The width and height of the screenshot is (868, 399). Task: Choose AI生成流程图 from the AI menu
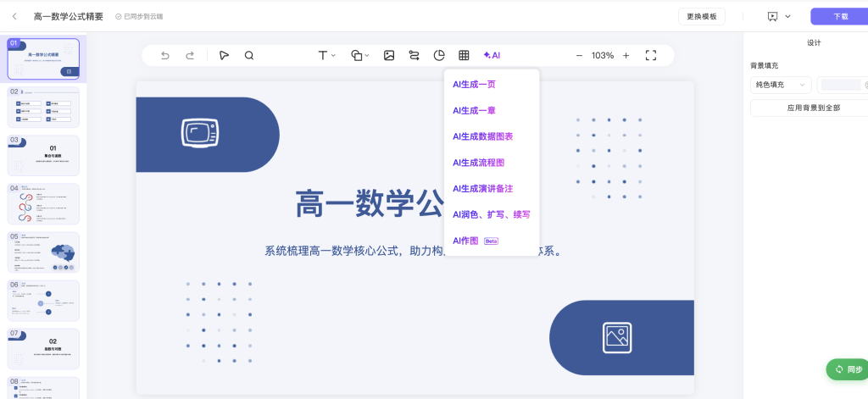[x=479, y=163]
